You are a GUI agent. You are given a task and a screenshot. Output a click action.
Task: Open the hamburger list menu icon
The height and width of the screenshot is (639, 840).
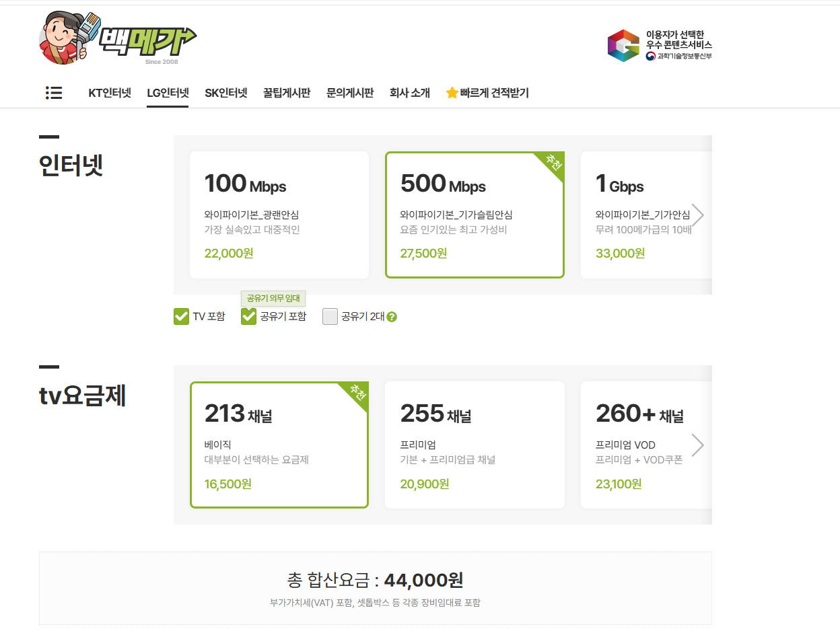point(54,93)
